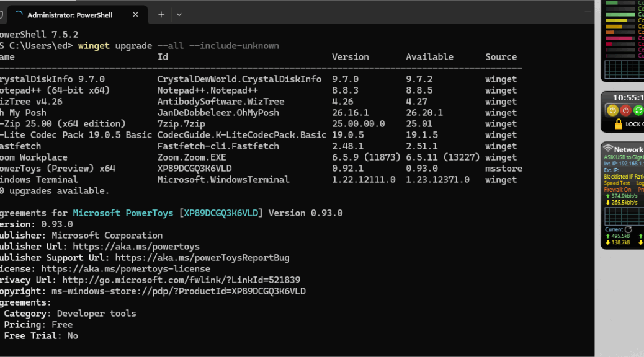Click the yellow power button in gadget

612,110
